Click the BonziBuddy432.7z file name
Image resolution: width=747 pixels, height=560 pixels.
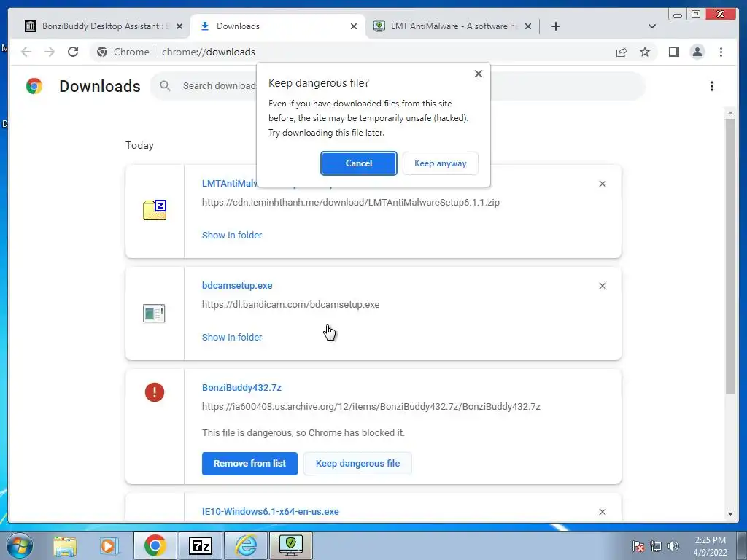241,388
